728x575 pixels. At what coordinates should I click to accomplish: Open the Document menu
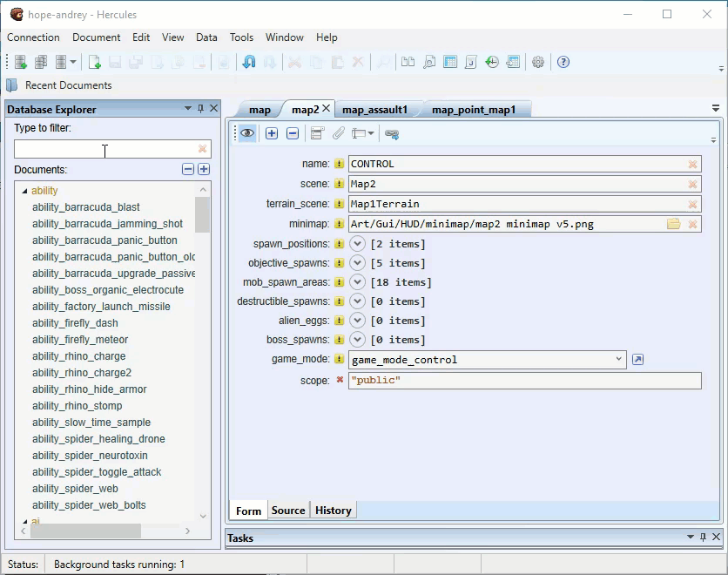[x=96, y=37]
